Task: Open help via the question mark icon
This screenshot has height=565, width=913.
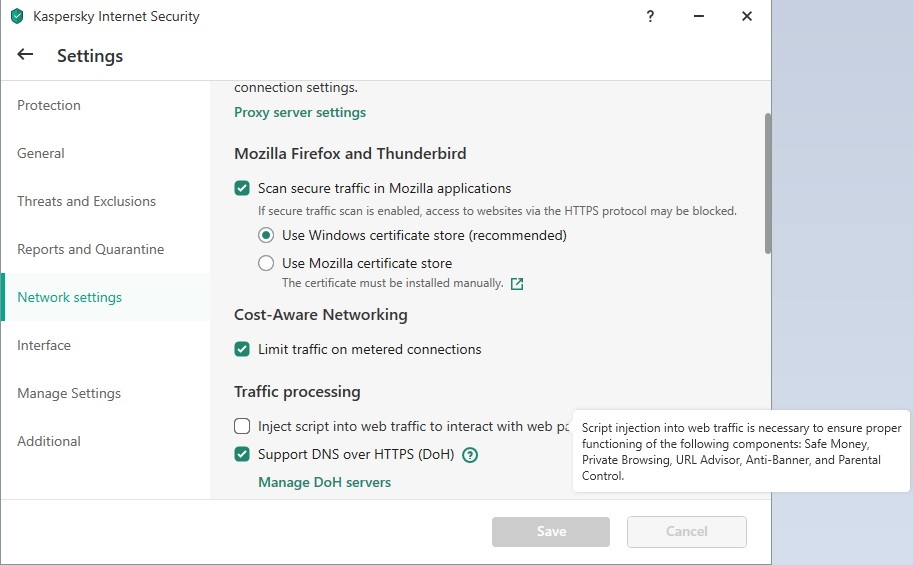Action: 651,16
